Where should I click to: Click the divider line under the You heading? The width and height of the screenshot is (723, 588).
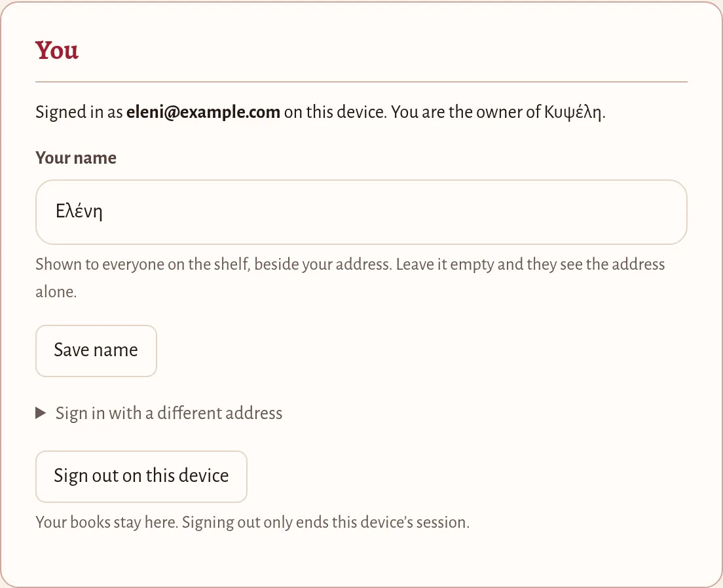click(x=361, y=82)
